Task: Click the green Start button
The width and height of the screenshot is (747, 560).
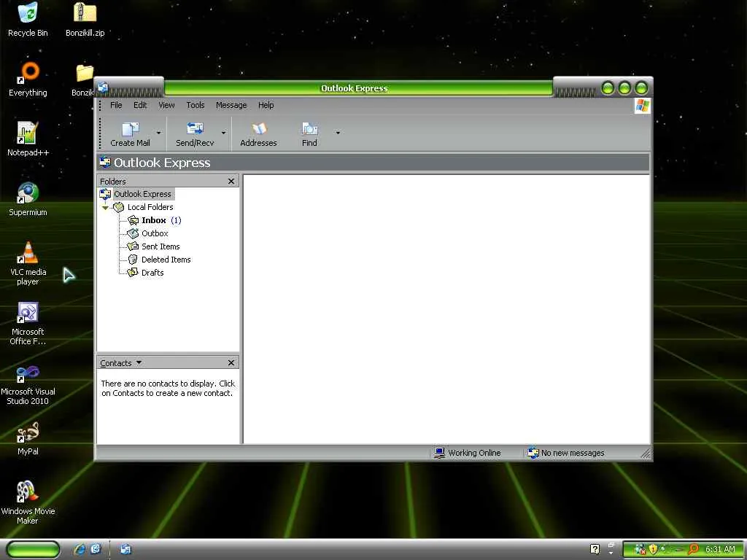Action: 32,550
